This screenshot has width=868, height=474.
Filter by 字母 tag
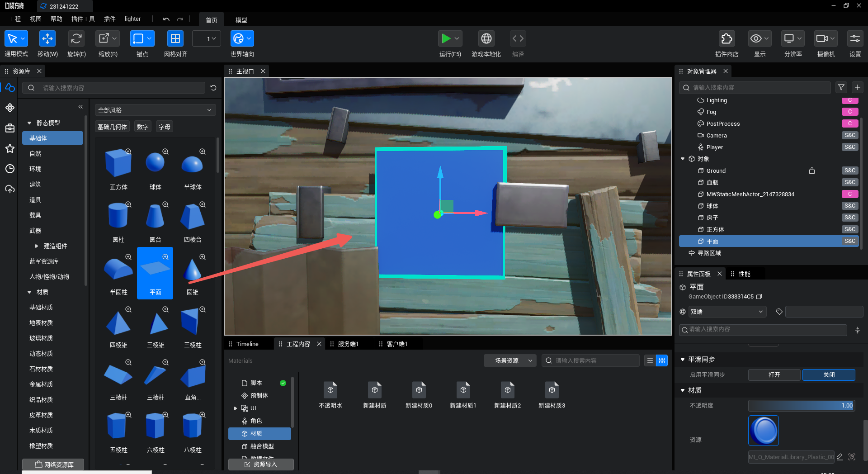(x=165, y=127)
